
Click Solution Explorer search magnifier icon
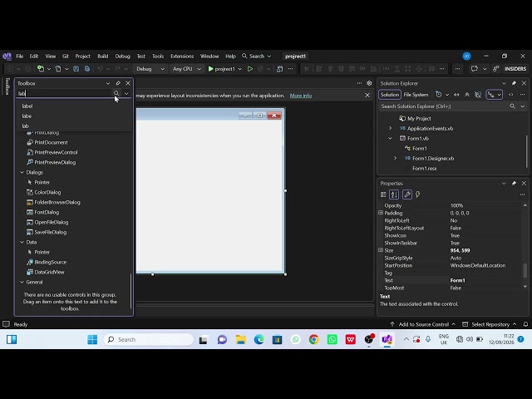point(512,106)
